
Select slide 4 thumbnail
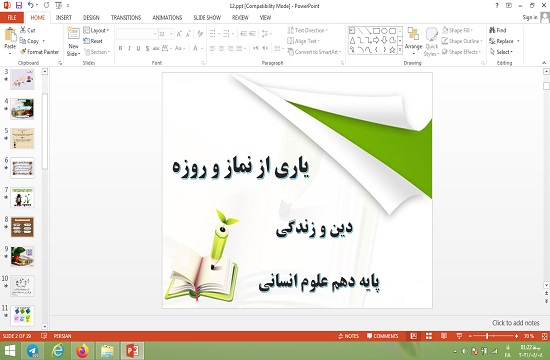tap(22, 109)
